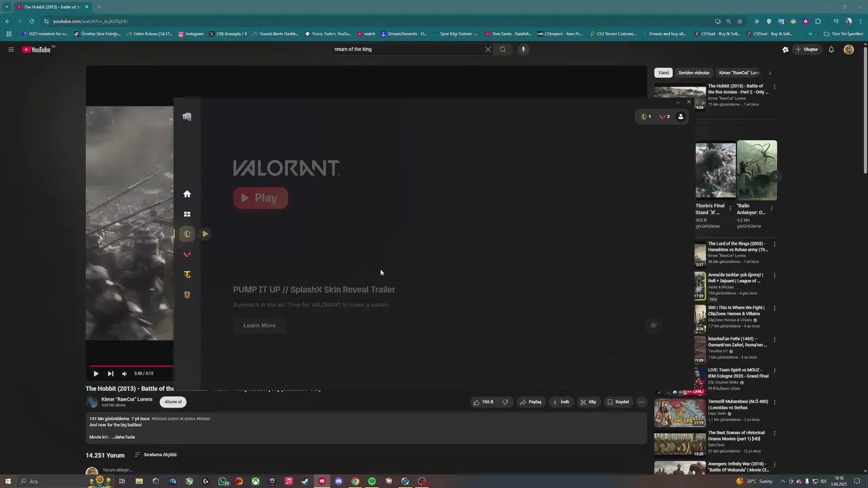Open Spotify from the taskbar
Viewport: 868px width, 488px height.
pos(372,481)
